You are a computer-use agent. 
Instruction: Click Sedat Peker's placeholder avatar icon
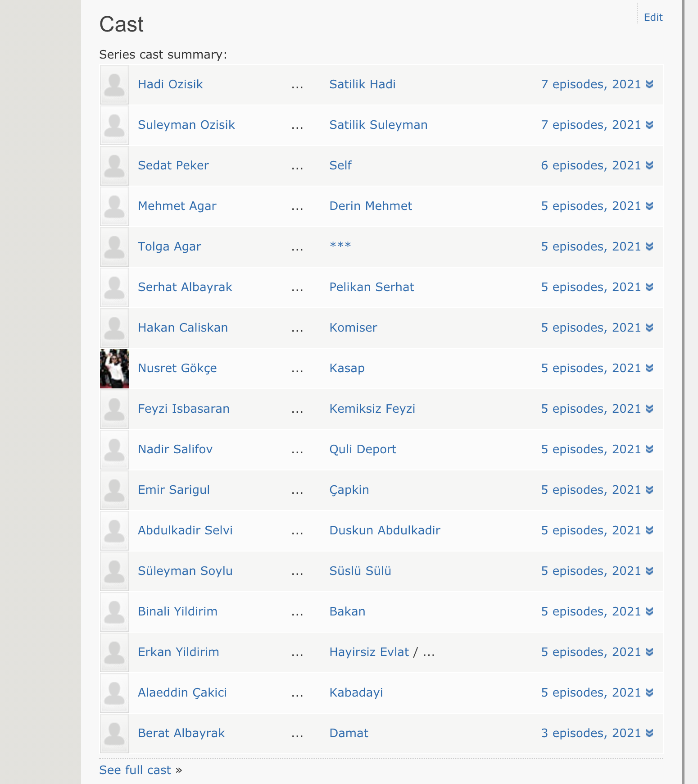click(x=114, y=166)
